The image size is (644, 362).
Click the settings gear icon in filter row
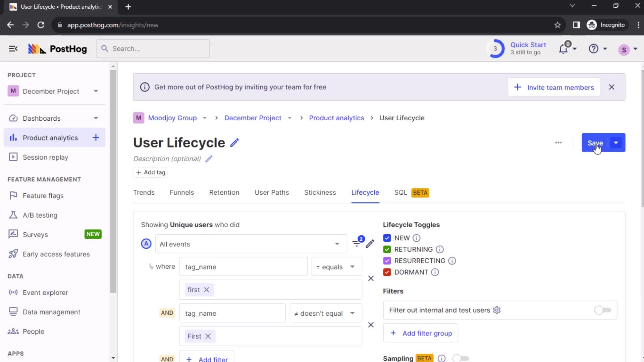(x=497, y=310)
